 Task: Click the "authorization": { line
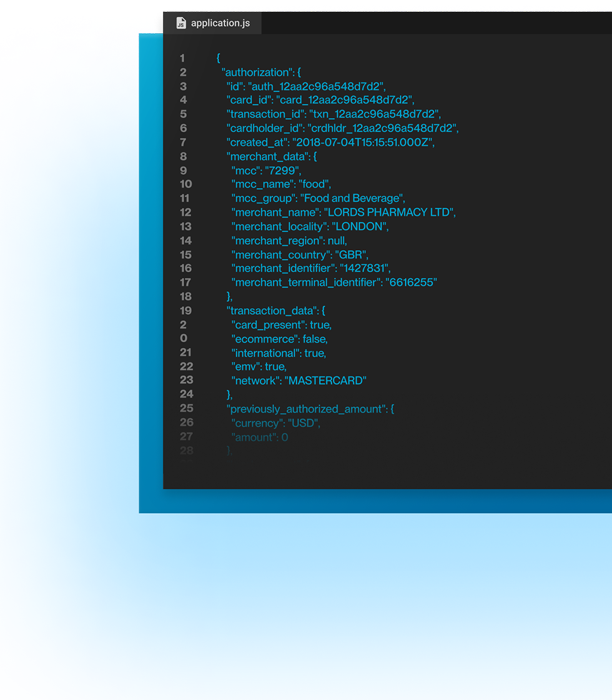(x=262, y=72)
